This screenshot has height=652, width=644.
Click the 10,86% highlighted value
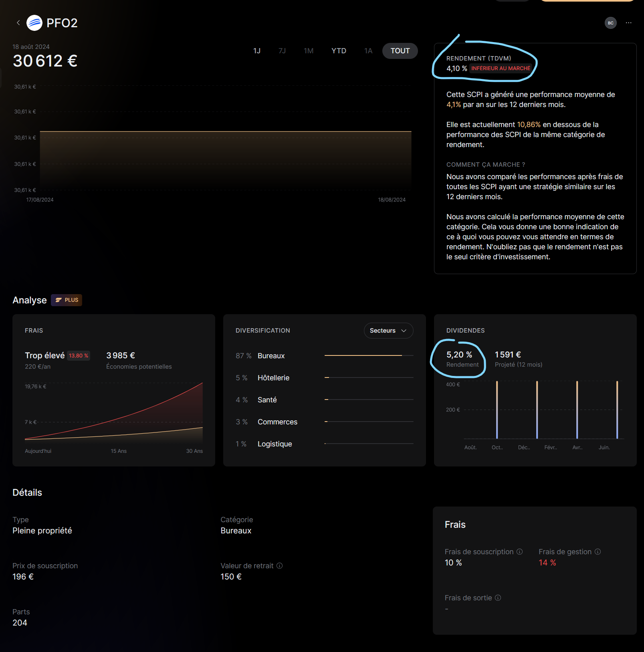529,125
